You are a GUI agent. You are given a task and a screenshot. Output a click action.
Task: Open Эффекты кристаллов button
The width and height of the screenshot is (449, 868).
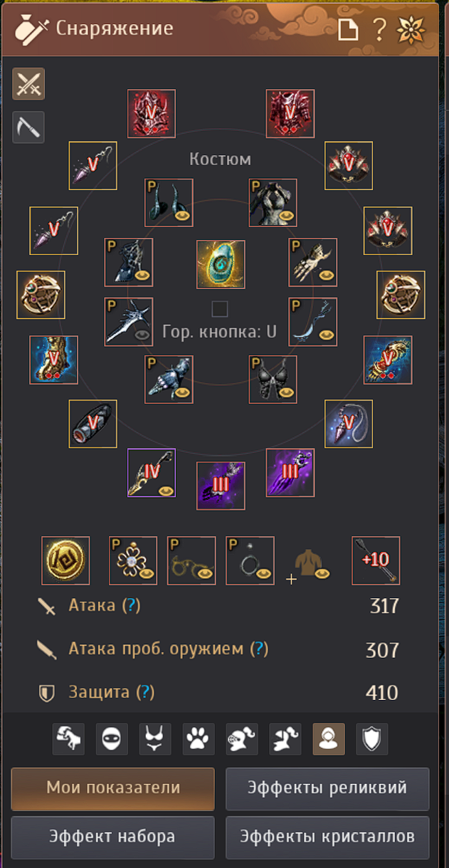(327, 836)
